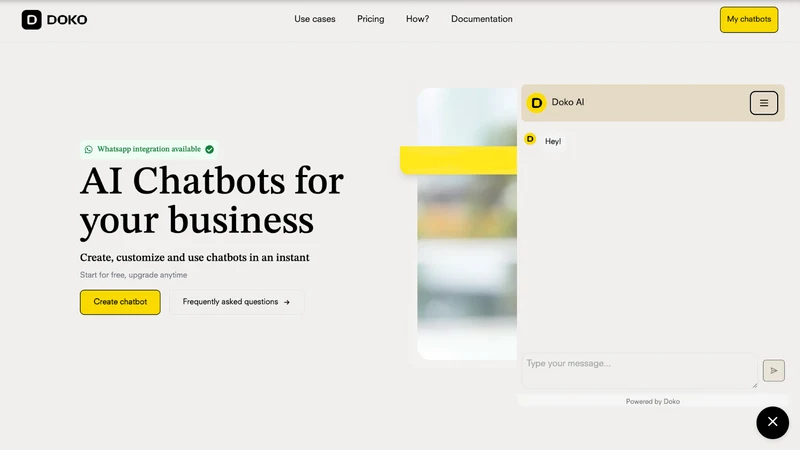Click the DOKO logo icon
Image resolution: width=800 pixels, height=450 pixels.
point(32,20)
